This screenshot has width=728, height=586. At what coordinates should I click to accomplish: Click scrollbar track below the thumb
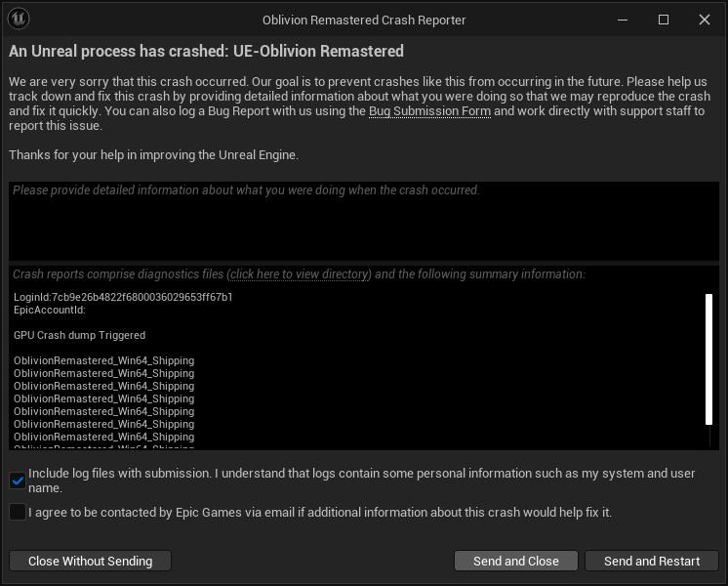pyautogui.click(x=709, y=437)
